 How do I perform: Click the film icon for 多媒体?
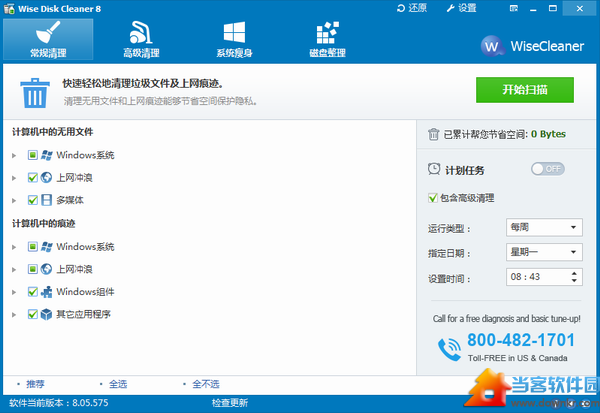click(46, 200)
